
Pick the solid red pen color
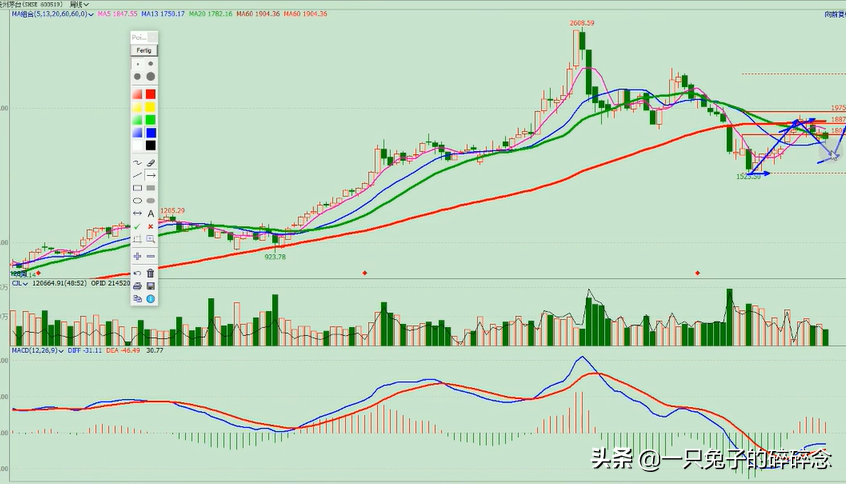click(151, 94)
